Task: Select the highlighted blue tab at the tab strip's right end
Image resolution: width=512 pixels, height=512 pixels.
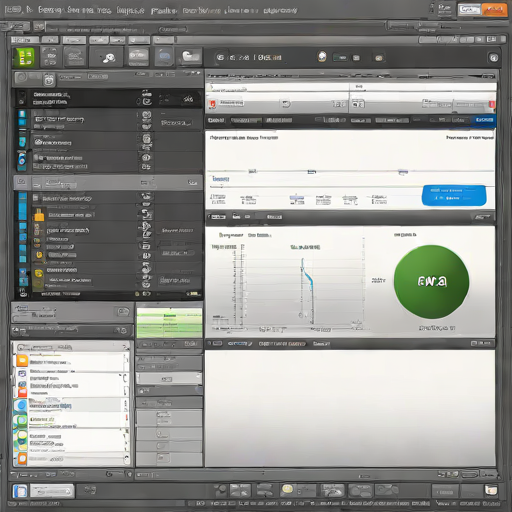Action: pos(484,120)
